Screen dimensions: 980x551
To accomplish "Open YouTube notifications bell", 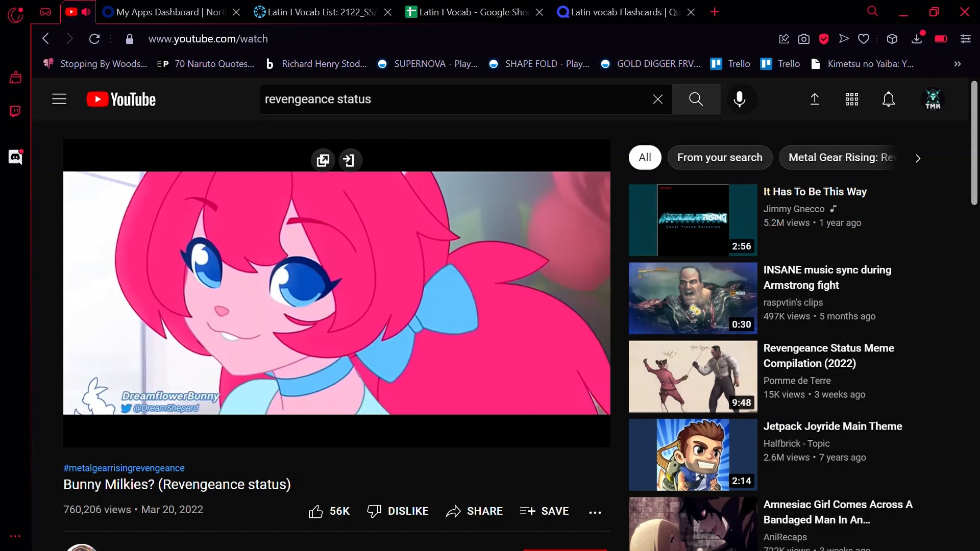I will click(889, 99).
